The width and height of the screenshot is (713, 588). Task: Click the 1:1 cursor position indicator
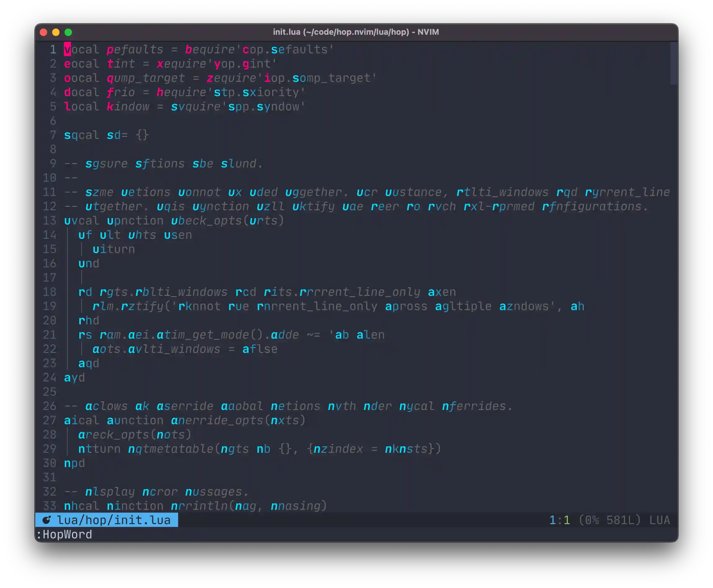pos(559,520)
